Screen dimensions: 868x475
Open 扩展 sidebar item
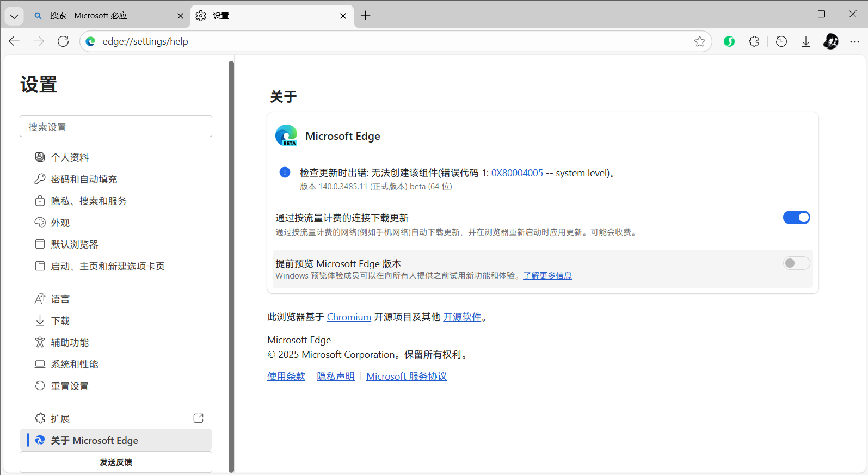click(x=116, y=418)
